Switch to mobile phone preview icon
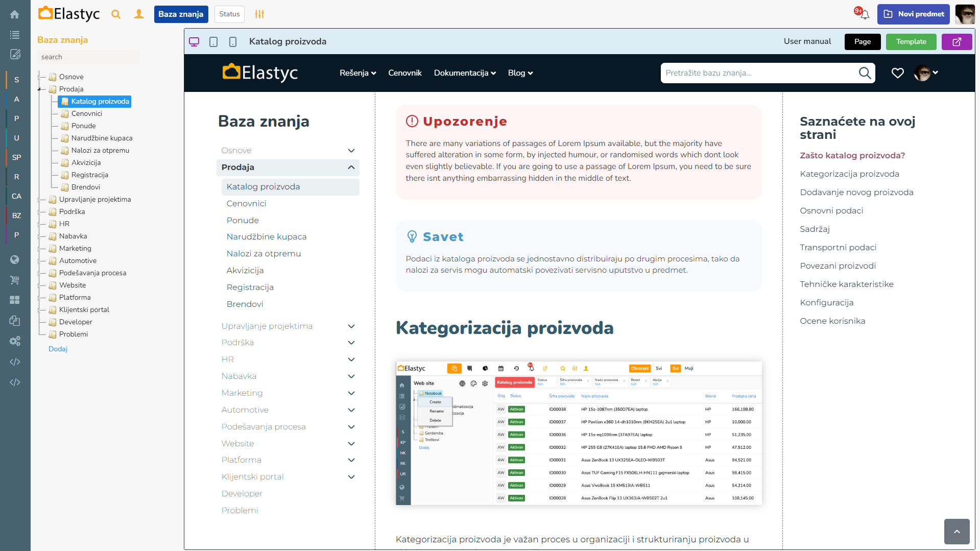980x551 pixels. coord(233,42)
